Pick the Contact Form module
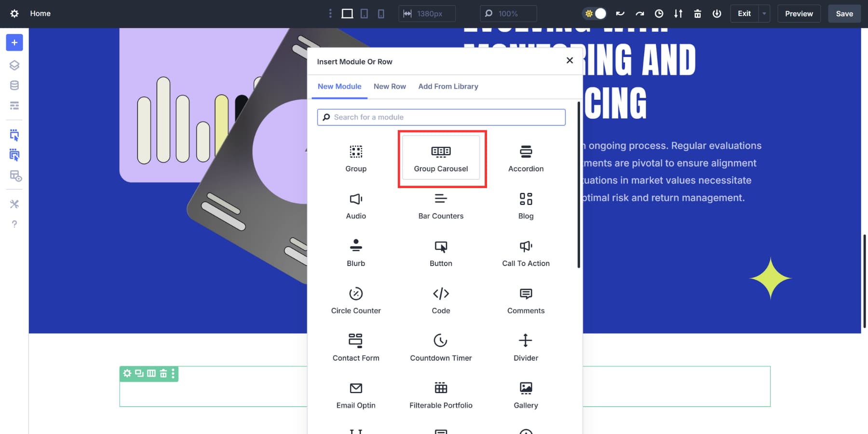 click(x=356, y=347)
